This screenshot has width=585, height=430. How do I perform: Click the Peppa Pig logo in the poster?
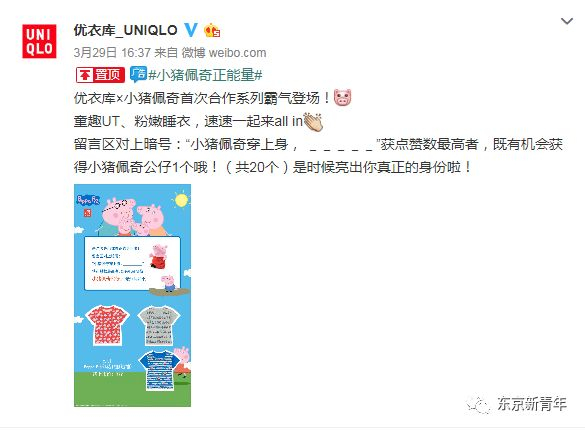click(88, 200)
